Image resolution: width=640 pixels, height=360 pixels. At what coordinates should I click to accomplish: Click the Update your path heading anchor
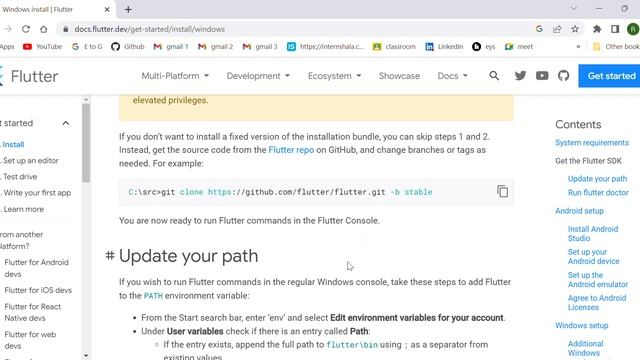pyautogui.click(x=110, y=256)
